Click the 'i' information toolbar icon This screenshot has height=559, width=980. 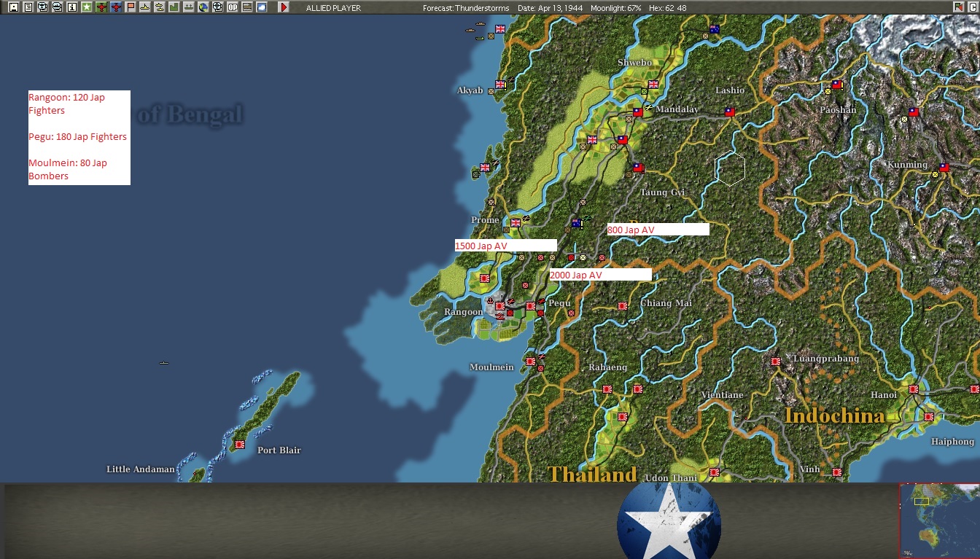[x=71, y=7]
